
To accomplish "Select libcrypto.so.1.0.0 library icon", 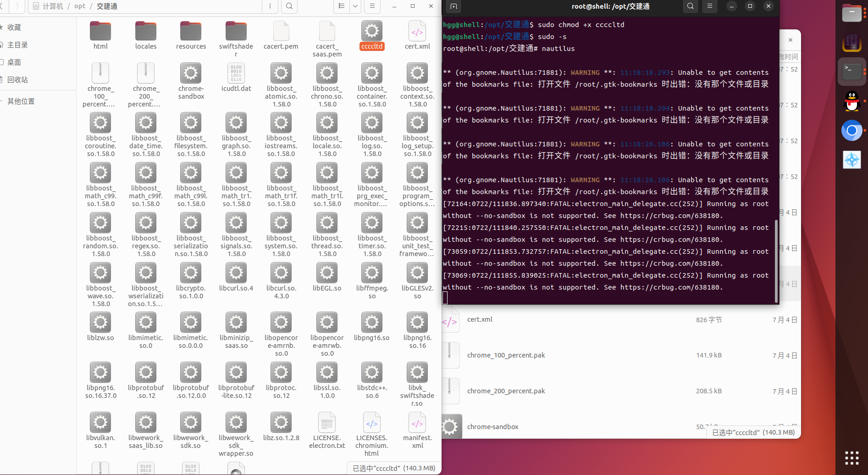I will point(191,273).
